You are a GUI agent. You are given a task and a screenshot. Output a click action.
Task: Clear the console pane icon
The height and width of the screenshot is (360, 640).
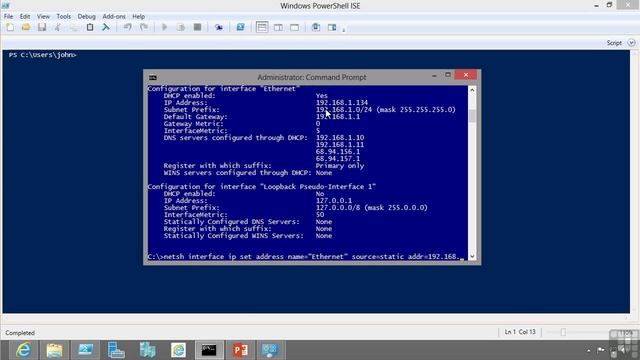106,27
